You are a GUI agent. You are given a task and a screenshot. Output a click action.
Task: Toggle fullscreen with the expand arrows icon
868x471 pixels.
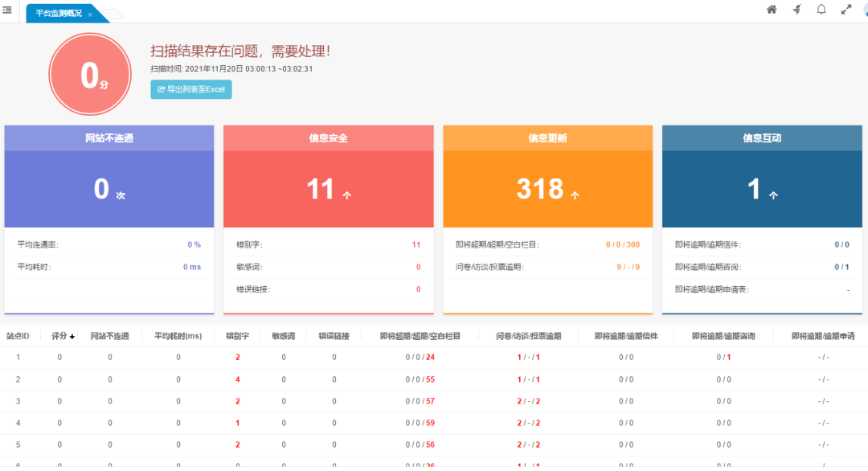pos(845,10)
